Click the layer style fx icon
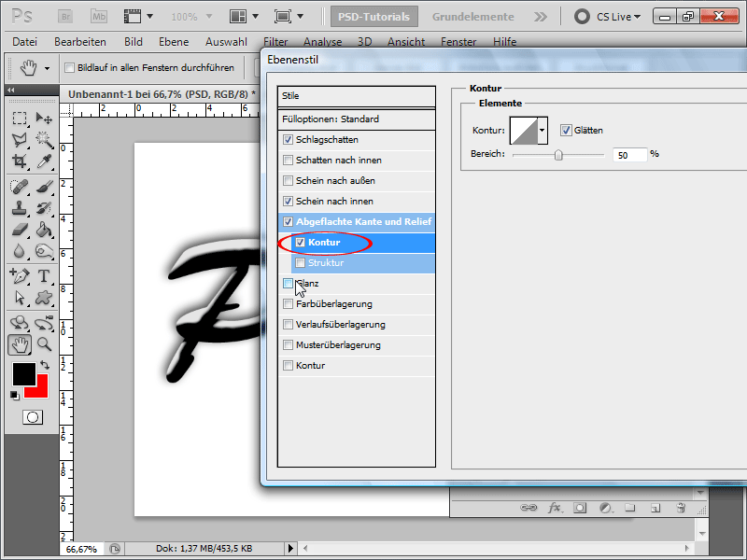747x560 pixels. (x=554, y=508)
